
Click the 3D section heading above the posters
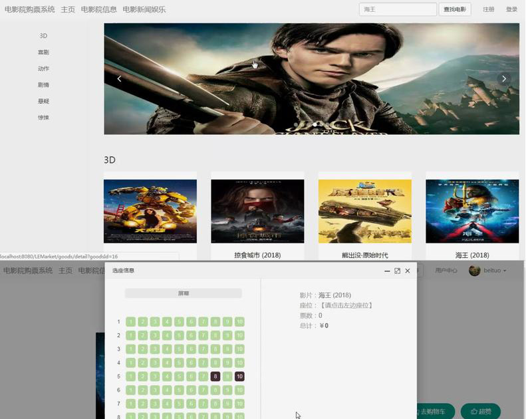(x=110, y=160)
